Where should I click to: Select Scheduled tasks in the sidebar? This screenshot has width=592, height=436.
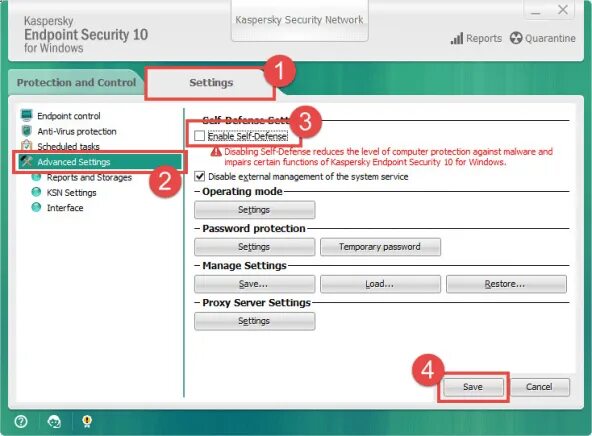click(68, 146)
